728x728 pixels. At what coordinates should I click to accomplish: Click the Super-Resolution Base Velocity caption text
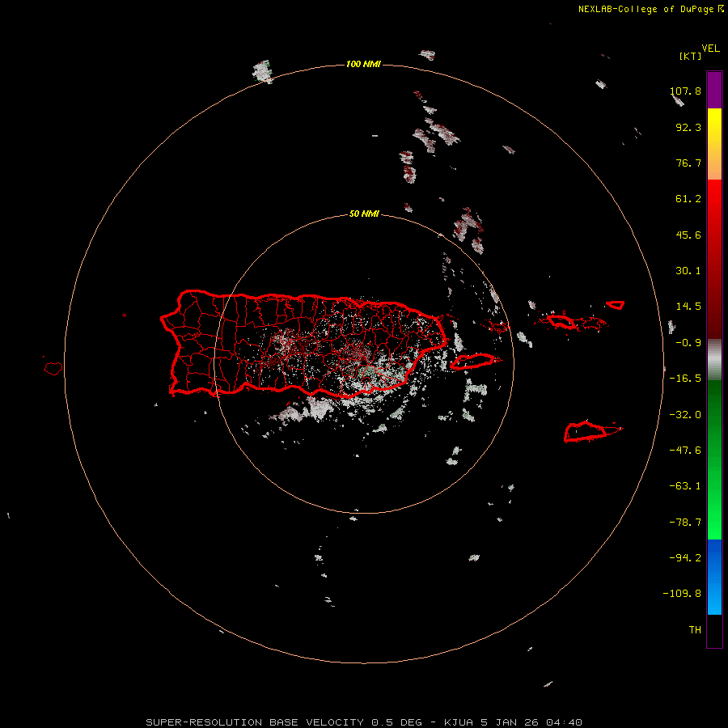364,722
